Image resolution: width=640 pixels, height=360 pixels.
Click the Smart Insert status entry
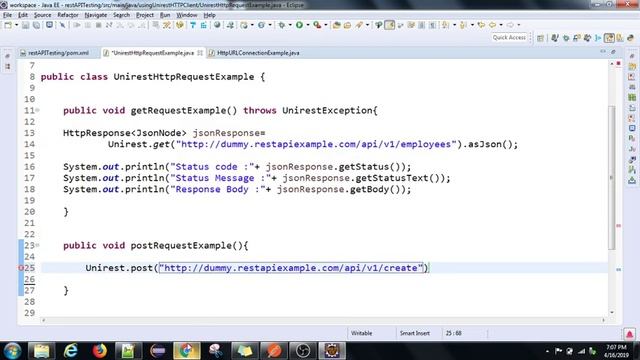[414, 333]
